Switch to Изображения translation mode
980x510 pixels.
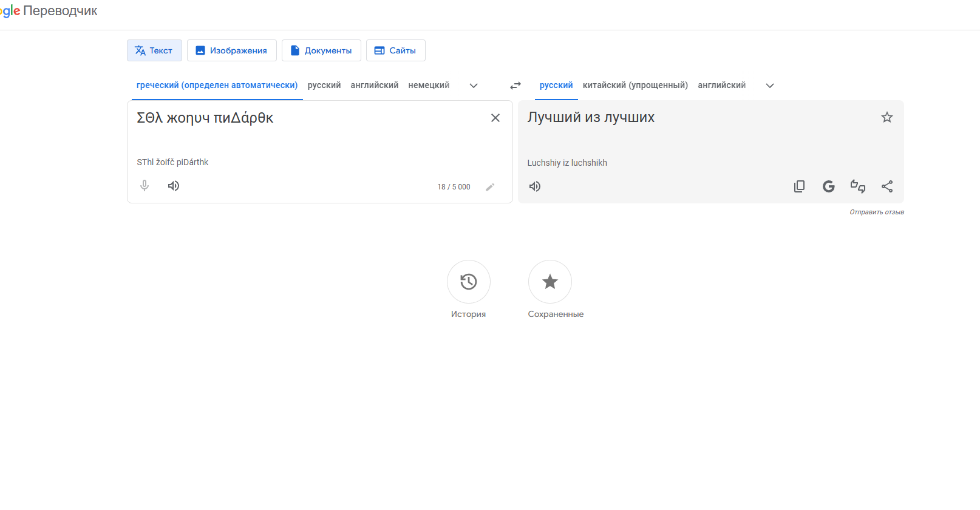[232, 50]
